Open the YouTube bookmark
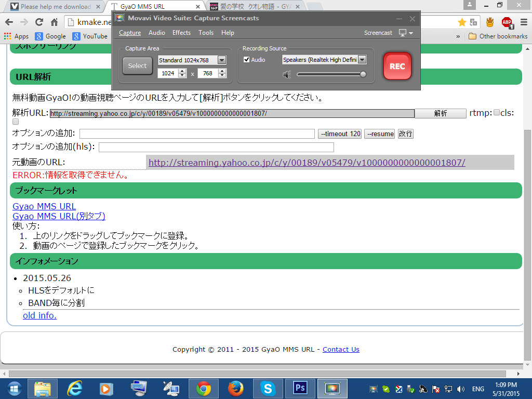This screenshot has width=532, height=399. tap(90, 36)
